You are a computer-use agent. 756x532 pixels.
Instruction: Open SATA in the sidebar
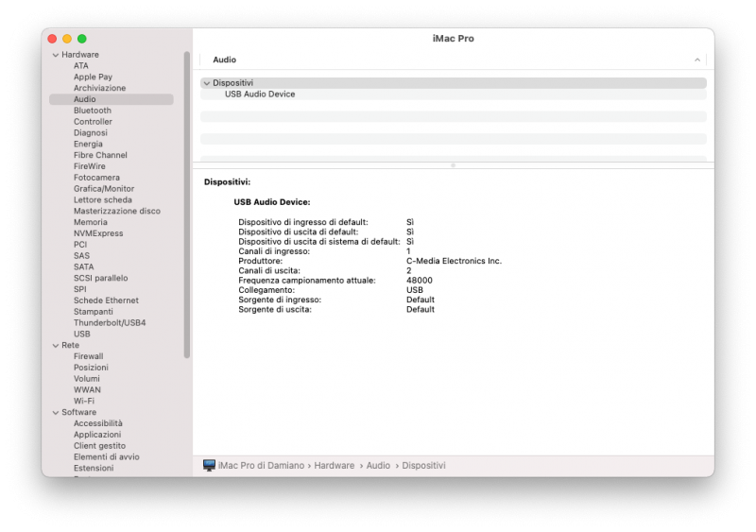pyautogui.click(x=84, y=266)
